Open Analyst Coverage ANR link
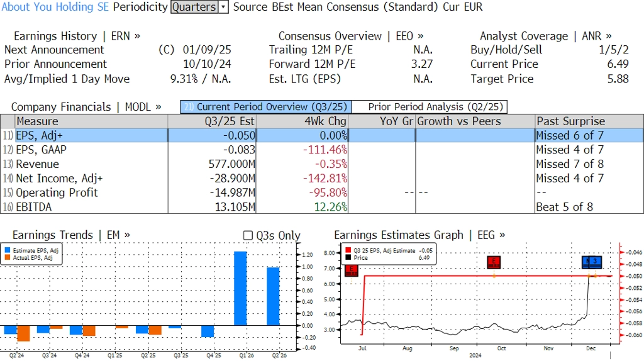 (545, 36)
